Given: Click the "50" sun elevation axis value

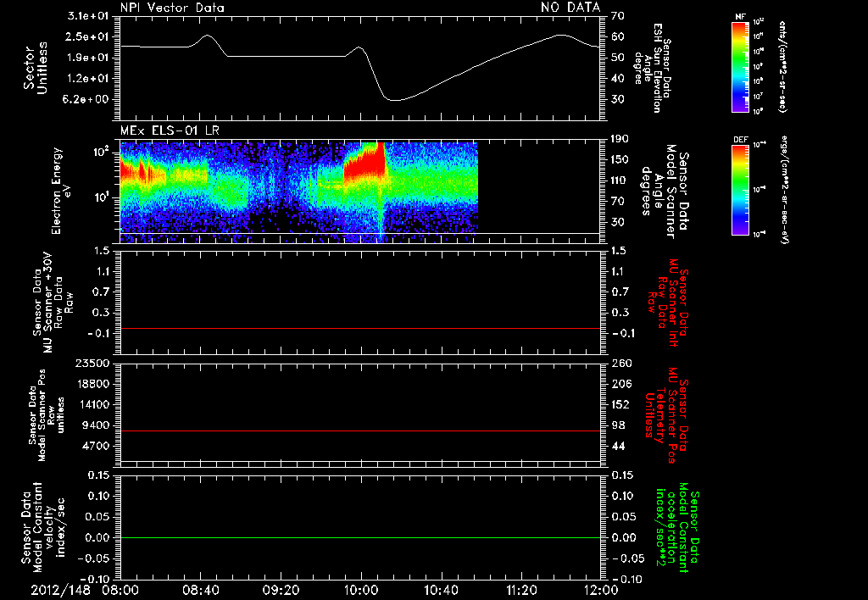Looking at the screenshot, I should [x=618, y=58].
